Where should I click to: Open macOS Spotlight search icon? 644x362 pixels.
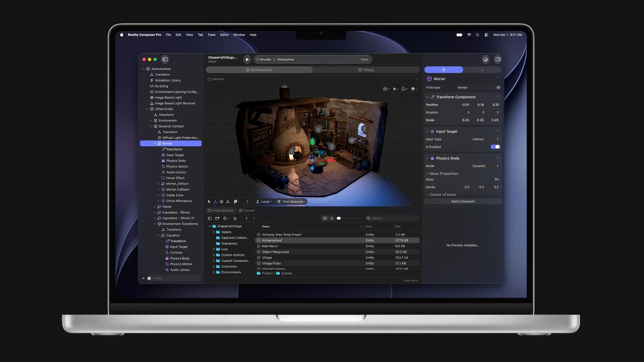tap(477, 35)
